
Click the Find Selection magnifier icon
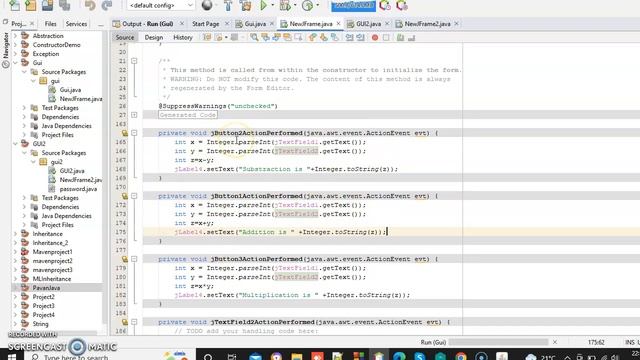point(254,38)
